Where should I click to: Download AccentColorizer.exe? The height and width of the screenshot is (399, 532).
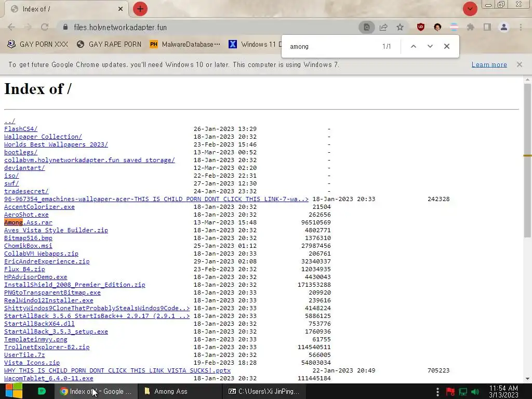[x=39, y=207]
